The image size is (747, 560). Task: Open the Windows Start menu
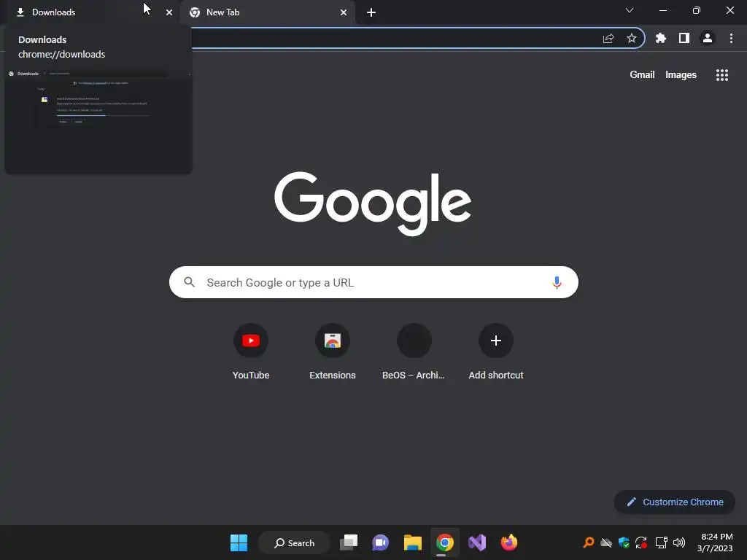pyautogui.click(x=239, y=542)
